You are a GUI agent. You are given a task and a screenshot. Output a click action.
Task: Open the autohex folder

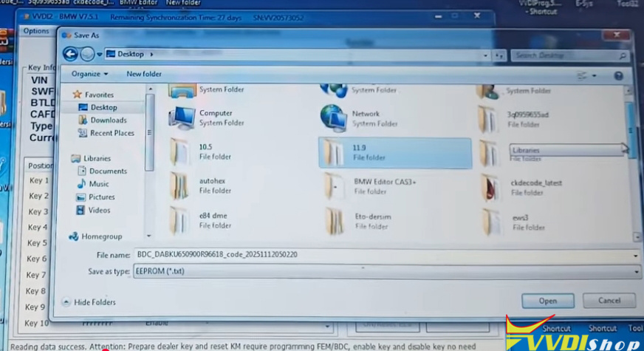181,186
